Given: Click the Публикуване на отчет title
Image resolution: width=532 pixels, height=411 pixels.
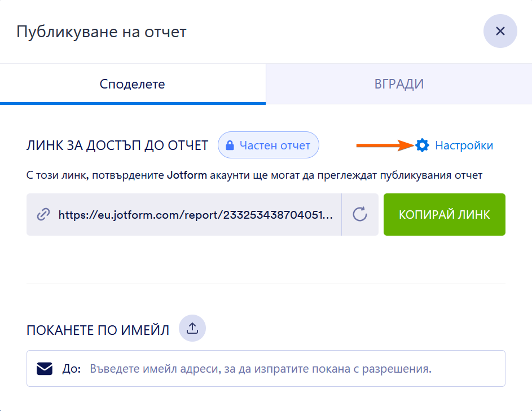Looking at the screenshot, I should [x=101, y=32].
